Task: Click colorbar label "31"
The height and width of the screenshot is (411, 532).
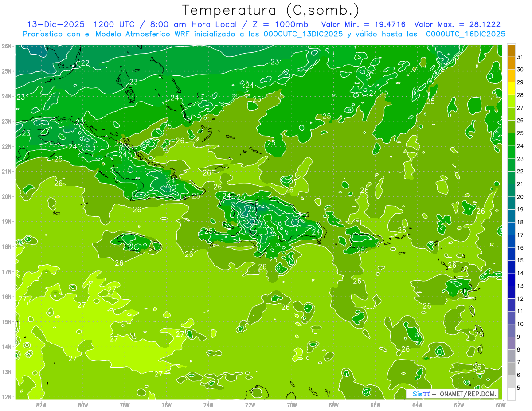Action: click(x=520, y=57)
